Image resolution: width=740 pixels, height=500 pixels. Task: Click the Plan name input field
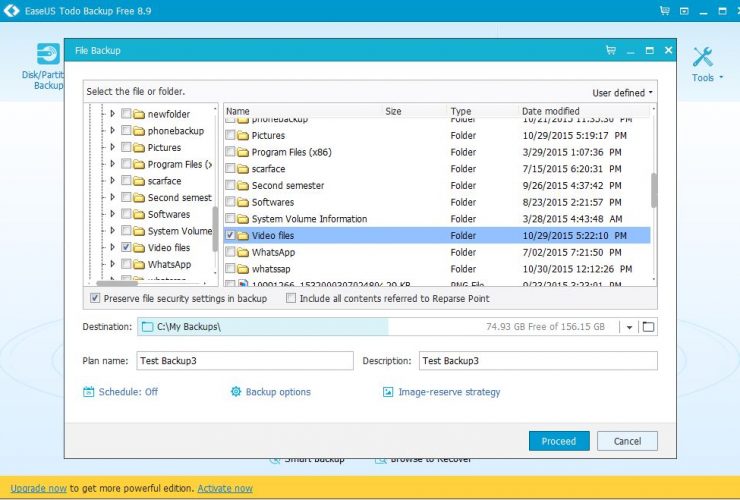point(244,361)
